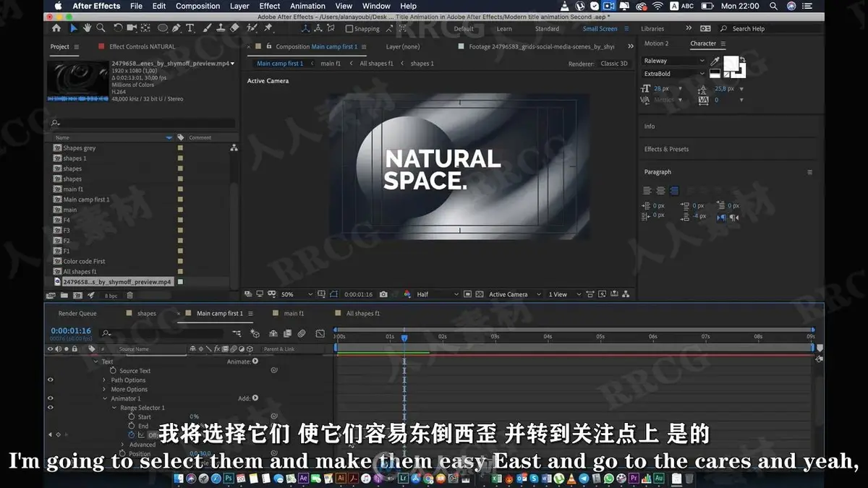Open the resolution dropdown set to Half
Viewport: 868px width, 488px height.
(x=437, y=294)
